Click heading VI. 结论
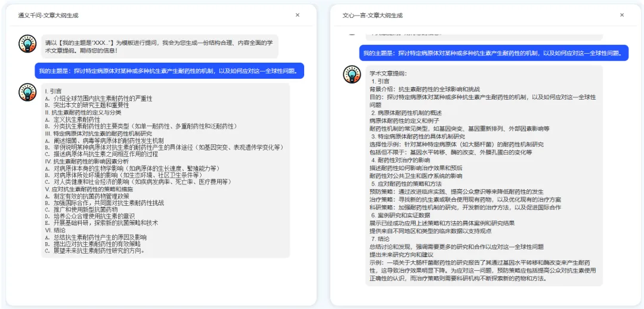 tap(55, 231)
